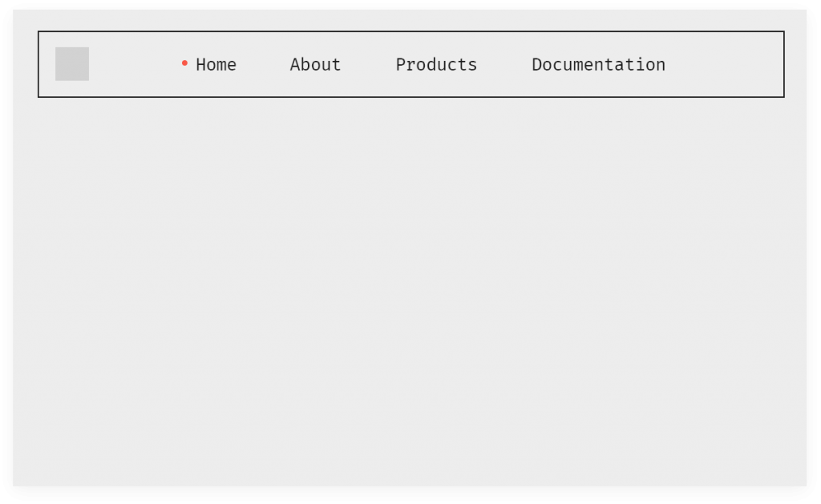This screenshot has height=504, width=821.
Task: Choose About from the navigation bar
Action: (314, 65)
